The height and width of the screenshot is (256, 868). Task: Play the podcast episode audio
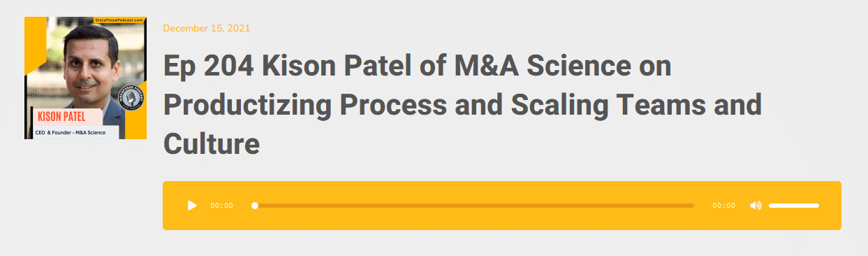click(x=193, y=206)
